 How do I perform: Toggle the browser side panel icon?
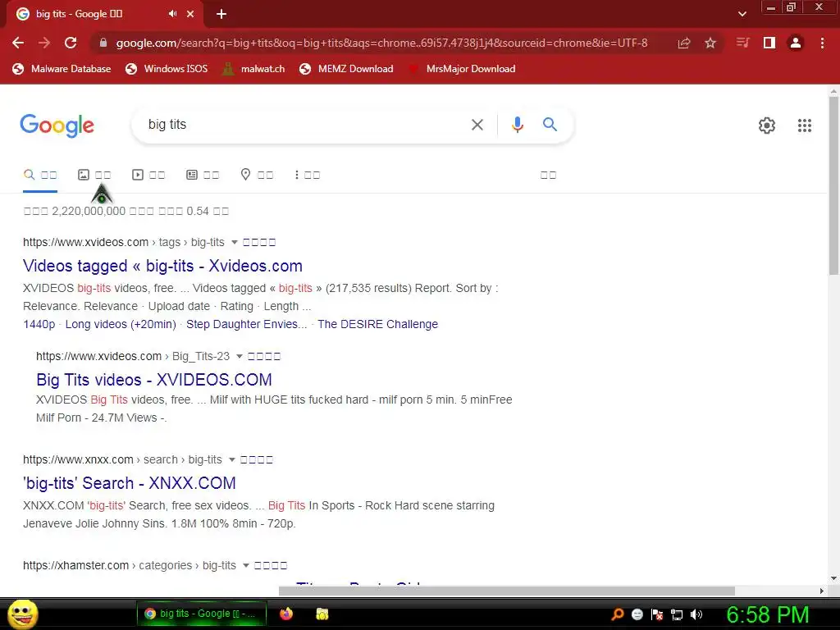click(x=769, y=43)
